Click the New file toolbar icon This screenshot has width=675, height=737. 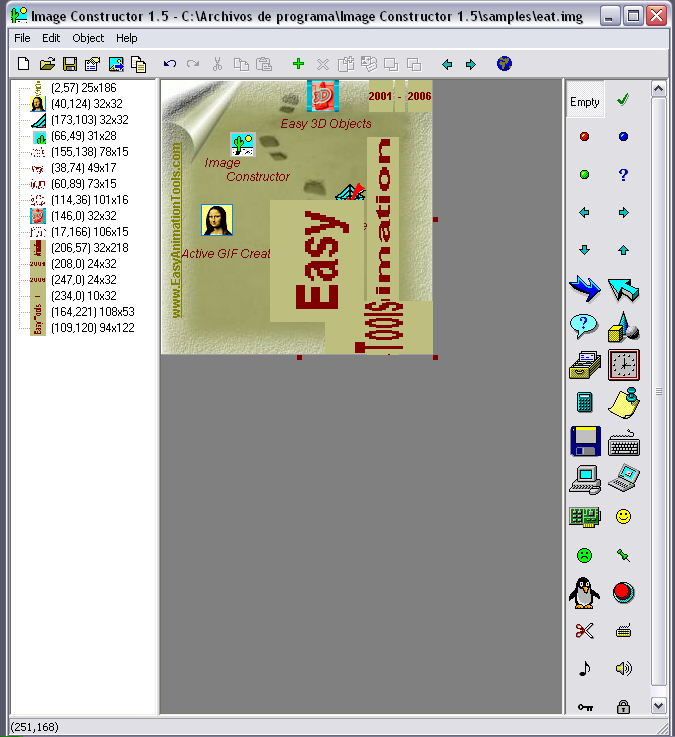point(24,63)
